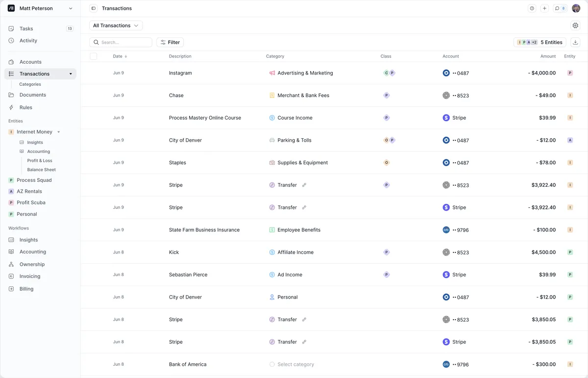The image size is (588, 378).
Task: Select category for Bank of America
Action: (292, 364)
